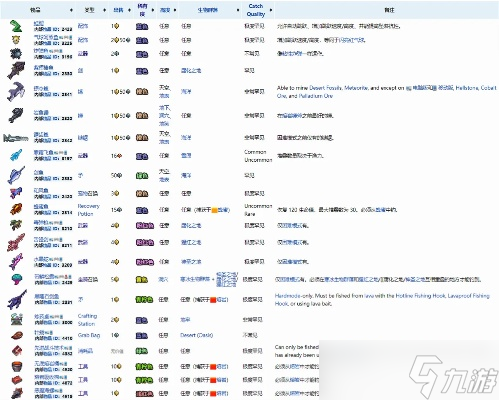Click the yellow rarity tag in Scaly Truffle row
Screen dimensions: 499x400
tap(142, 279)
